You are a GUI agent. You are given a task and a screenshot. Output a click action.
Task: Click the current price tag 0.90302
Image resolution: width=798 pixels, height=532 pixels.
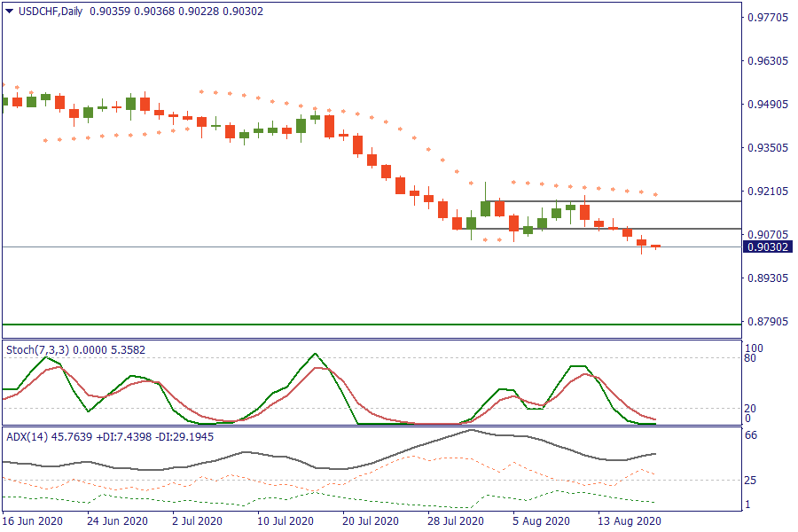coord(768,247)
